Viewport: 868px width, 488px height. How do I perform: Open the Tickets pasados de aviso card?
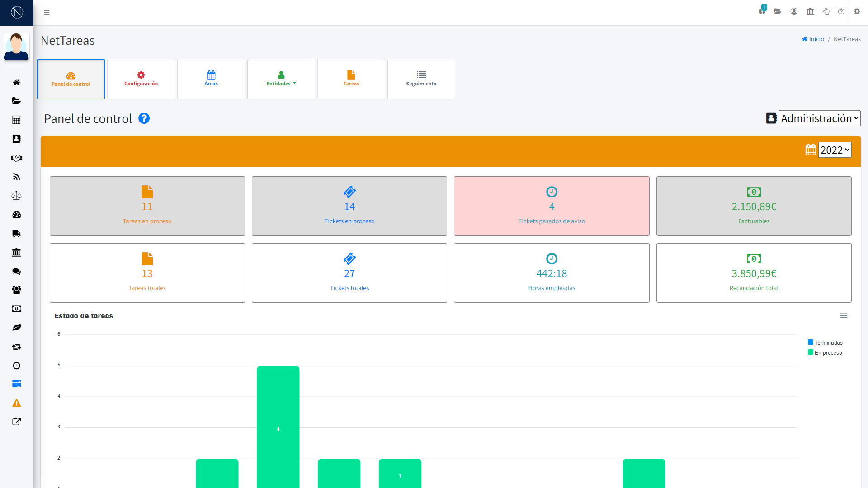coord(552,206)
